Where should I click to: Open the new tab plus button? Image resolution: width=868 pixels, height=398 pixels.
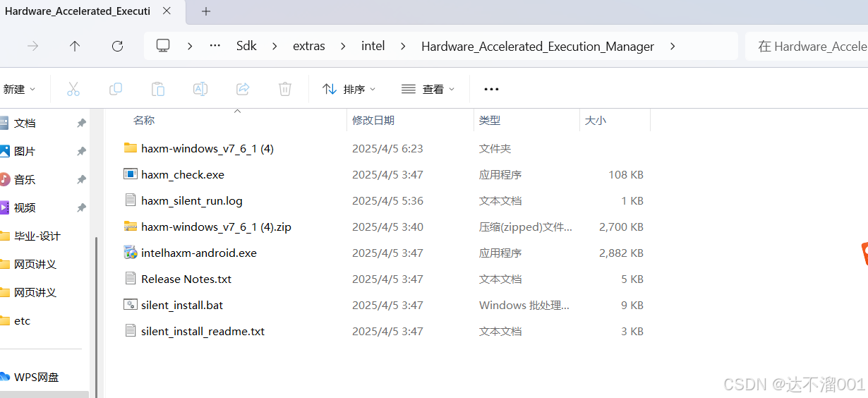coord(206,11)
